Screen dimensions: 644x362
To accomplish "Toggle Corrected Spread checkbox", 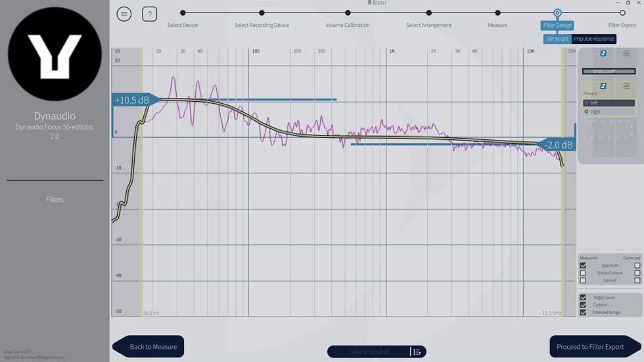I will pyautogui.click(x=637, y=281).
